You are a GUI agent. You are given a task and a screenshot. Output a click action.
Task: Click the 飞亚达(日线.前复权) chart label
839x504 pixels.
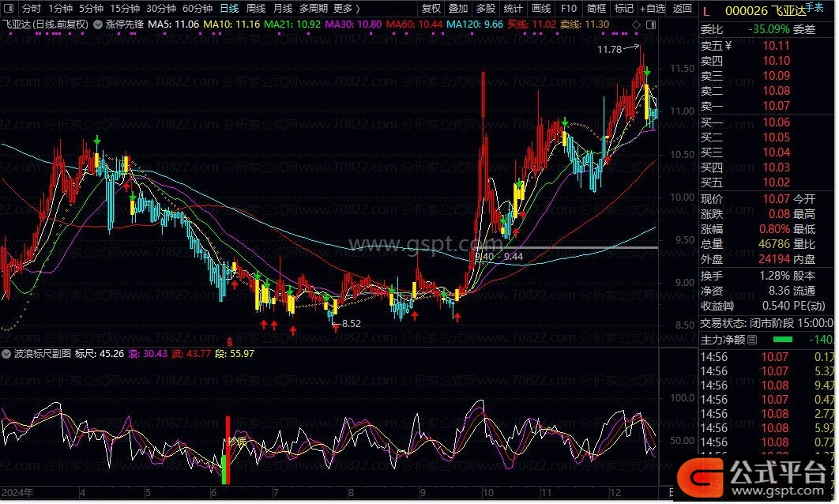pyautogui.click(x=45, y=24)
